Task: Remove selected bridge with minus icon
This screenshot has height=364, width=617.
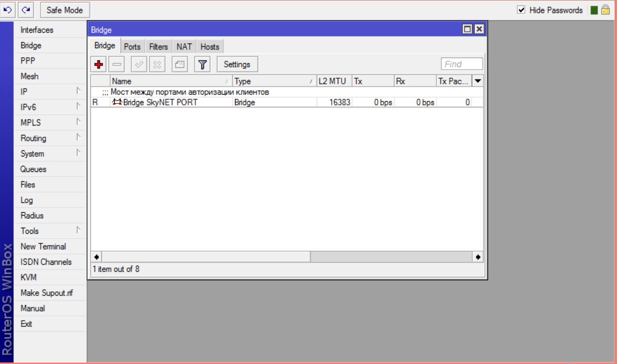Action: coord(118,64)
